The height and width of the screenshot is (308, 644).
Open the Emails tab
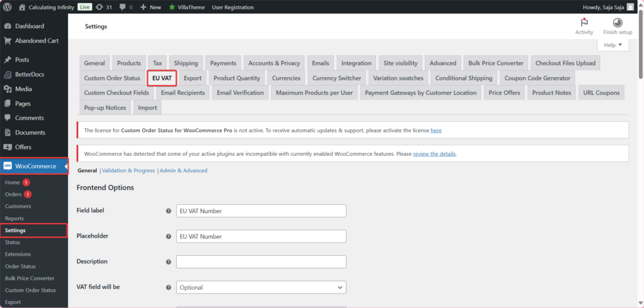click(x=320, y=63)
